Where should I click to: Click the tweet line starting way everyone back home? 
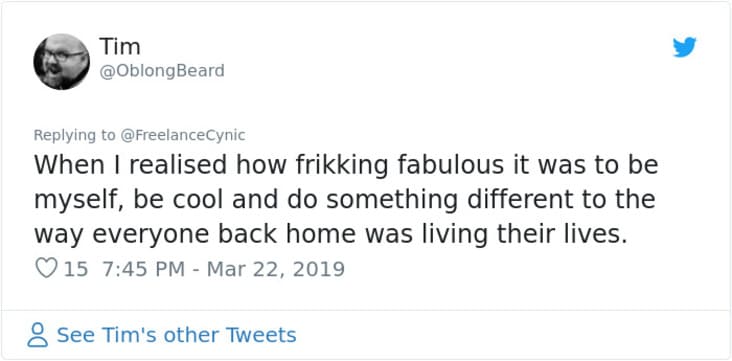[330, 235]
